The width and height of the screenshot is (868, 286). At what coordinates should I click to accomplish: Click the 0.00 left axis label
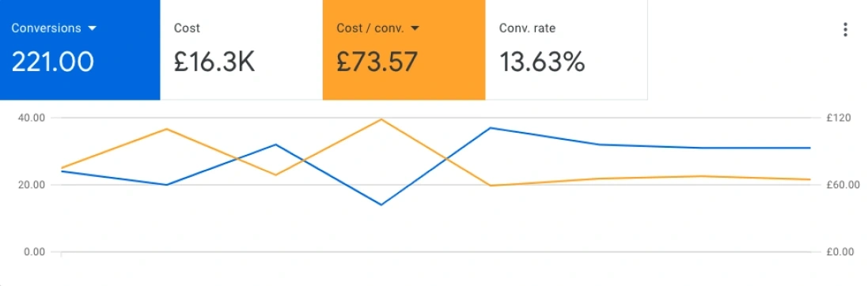pos(34,252)
